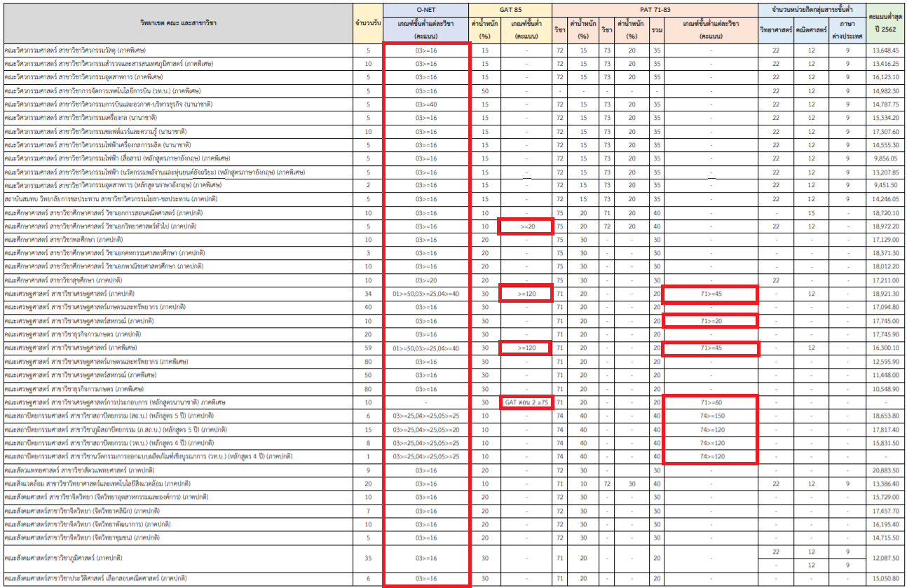This screenshot has width=907, height=588.
Task: Click O-NET cell '03>=25,04>=25,05>=20'
Action: 426,429
